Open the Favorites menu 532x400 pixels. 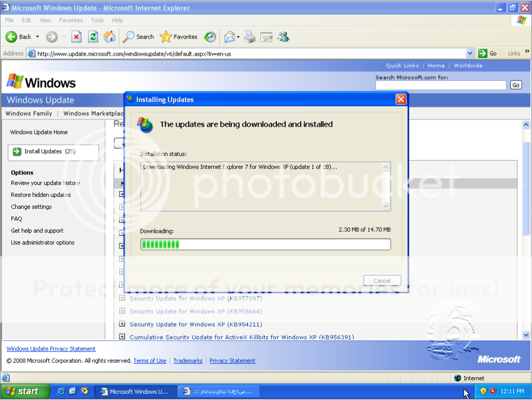(x=71, y=20)
